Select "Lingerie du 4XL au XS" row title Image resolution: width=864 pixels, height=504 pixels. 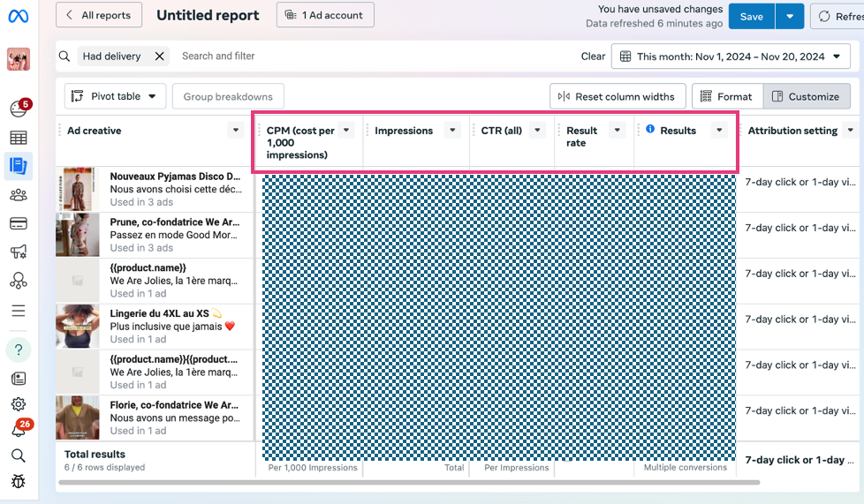pos(159,313)
